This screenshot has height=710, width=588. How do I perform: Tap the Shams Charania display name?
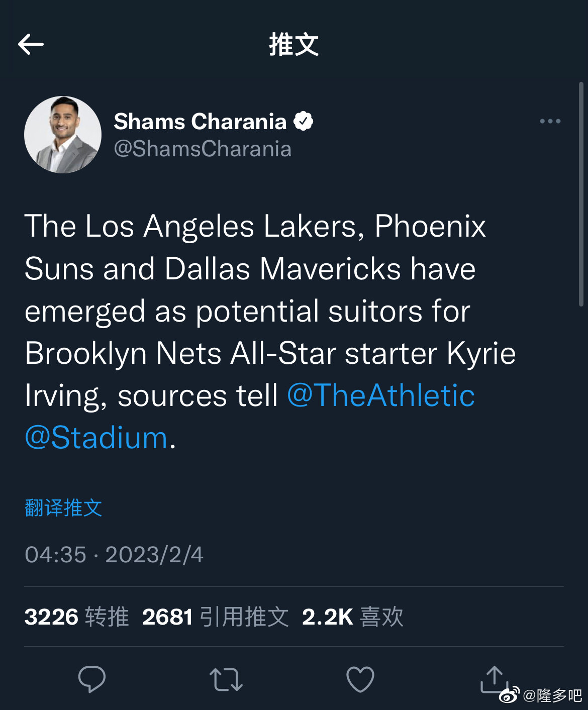(200, 122)
